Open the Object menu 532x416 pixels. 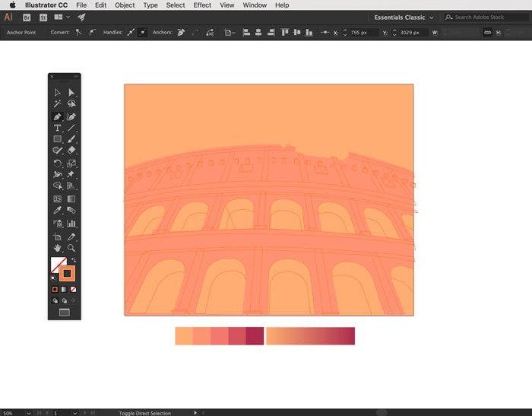tap(125, 5)
